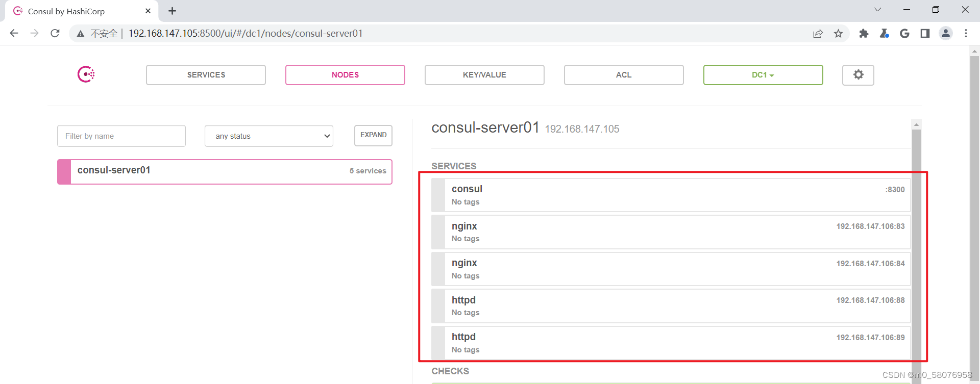Viewport: 980px width, 384px height.
Task: Open the tab search chevron
Action: (x=877, y=10)
